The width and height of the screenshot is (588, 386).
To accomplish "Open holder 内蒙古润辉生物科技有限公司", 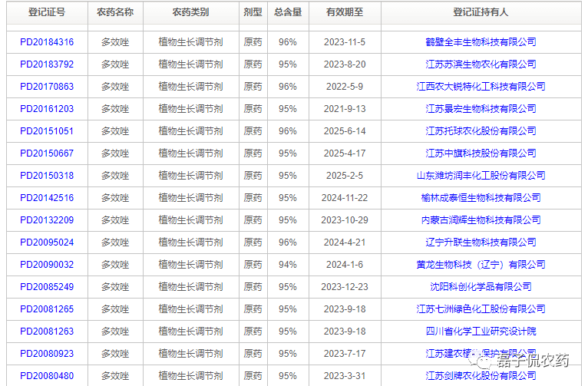I will tap(481, 220).
